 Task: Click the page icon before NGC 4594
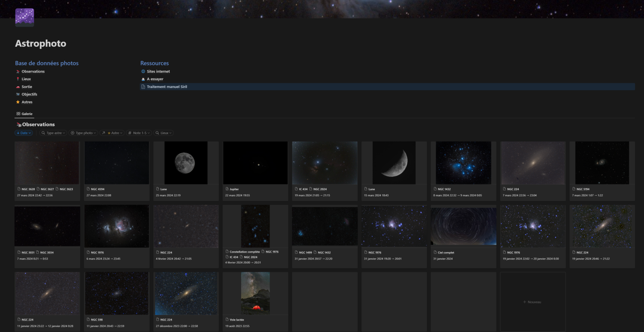(88, 189)
